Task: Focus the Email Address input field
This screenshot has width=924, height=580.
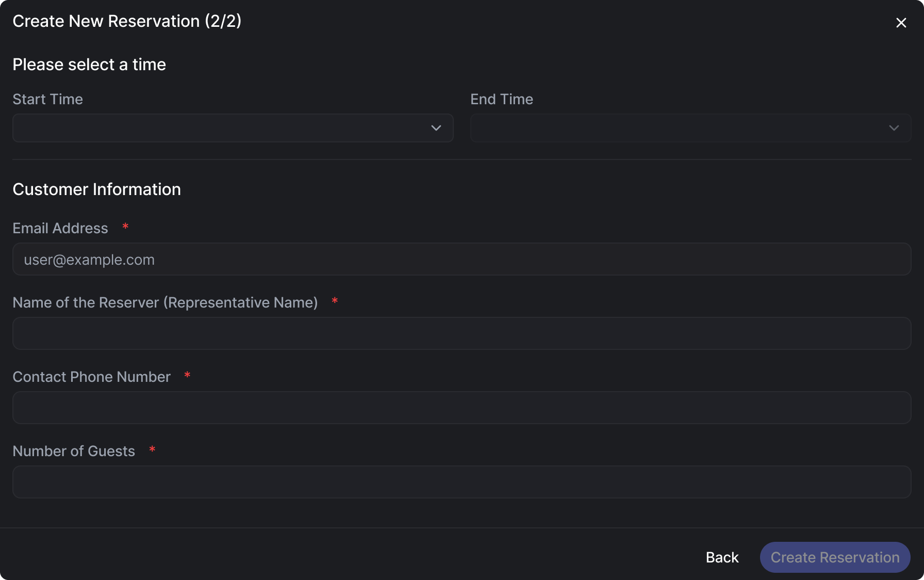Action: tap(461, 259)
